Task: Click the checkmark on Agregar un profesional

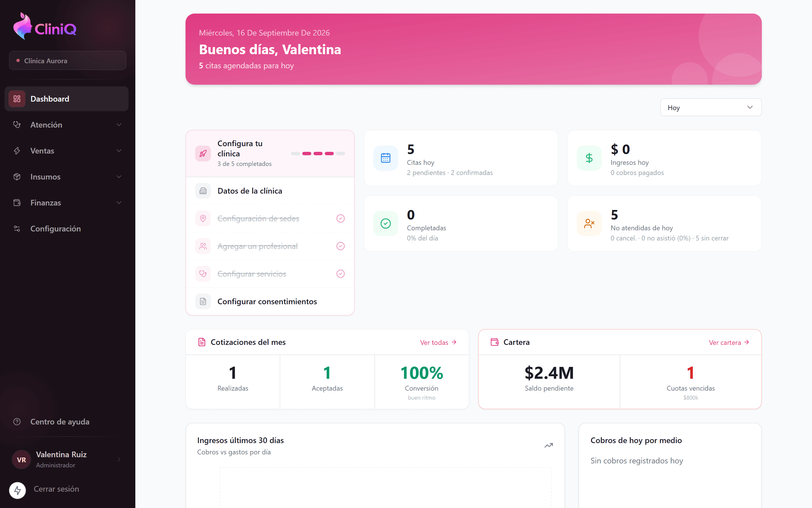Action: [341, 246]
